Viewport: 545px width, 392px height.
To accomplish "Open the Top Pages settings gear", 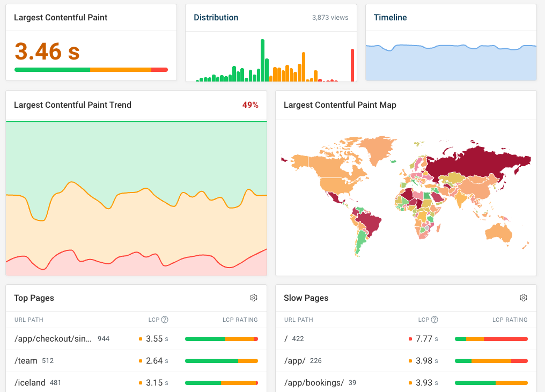I will [x=254, y=298].
